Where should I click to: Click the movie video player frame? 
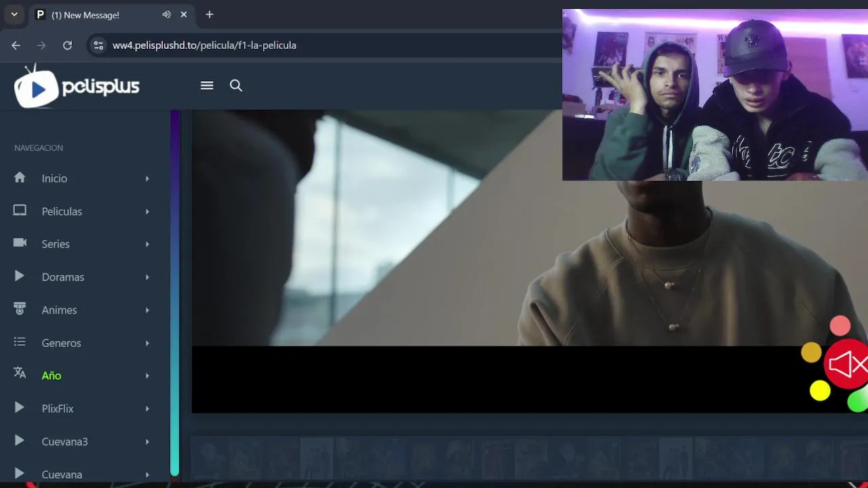530,262
